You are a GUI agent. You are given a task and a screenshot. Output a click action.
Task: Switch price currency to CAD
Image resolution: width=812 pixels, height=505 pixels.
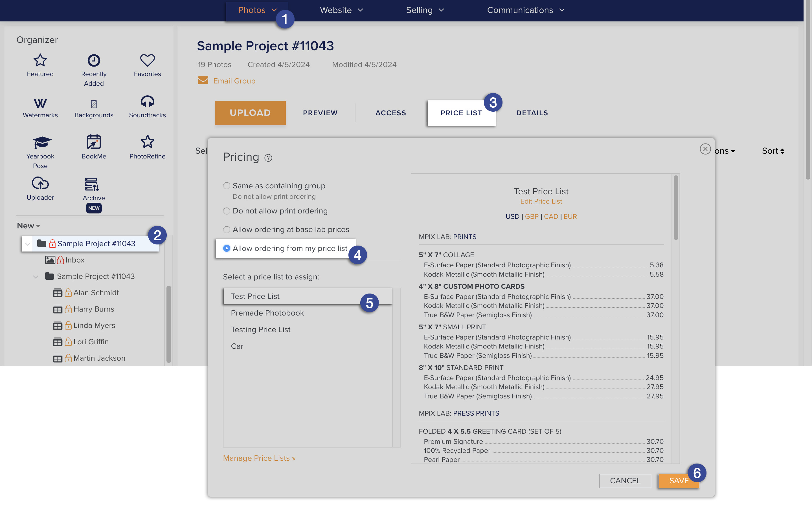pos(551,217)
